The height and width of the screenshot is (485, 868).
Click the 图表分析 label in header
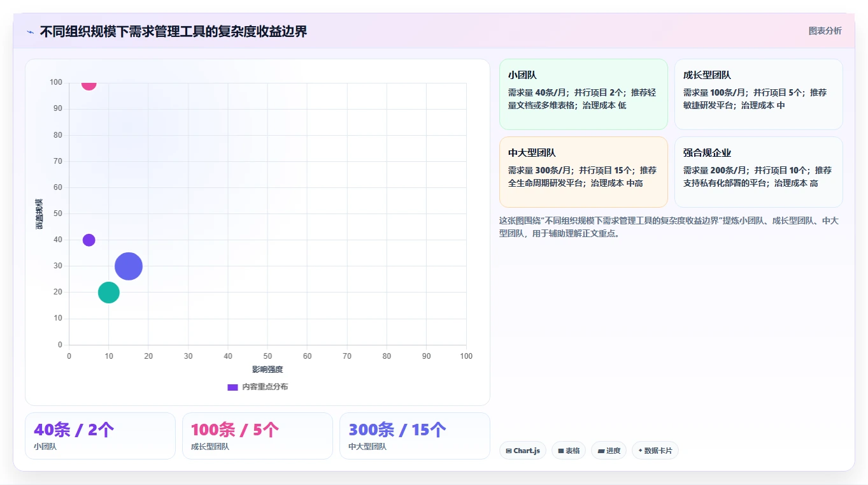(825, 31)
